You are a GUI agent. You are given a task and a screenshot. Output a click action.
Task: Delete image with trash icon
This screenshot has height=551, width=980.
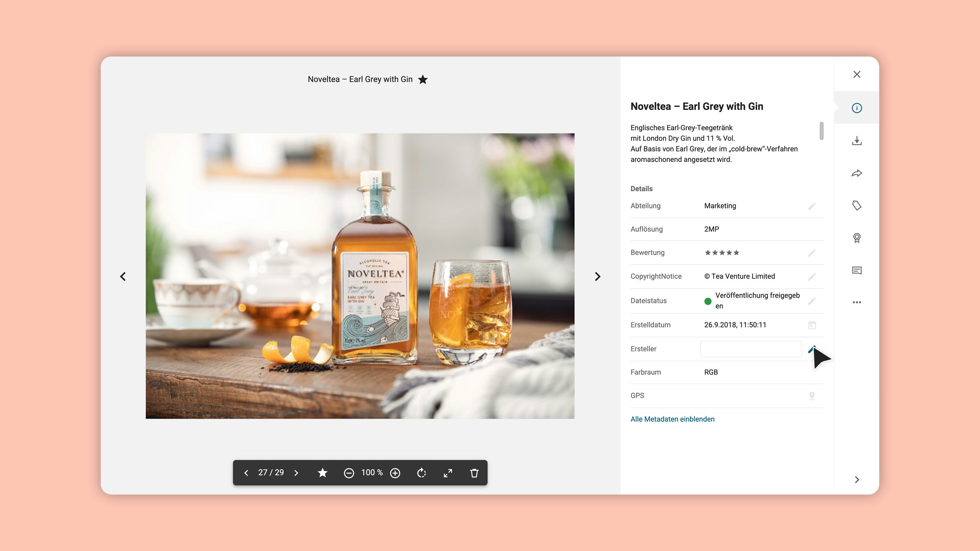[x=474, y=473]
